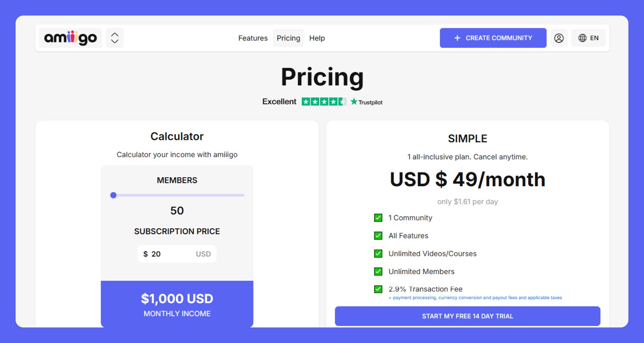Open the Features menu item

point(253,38)
